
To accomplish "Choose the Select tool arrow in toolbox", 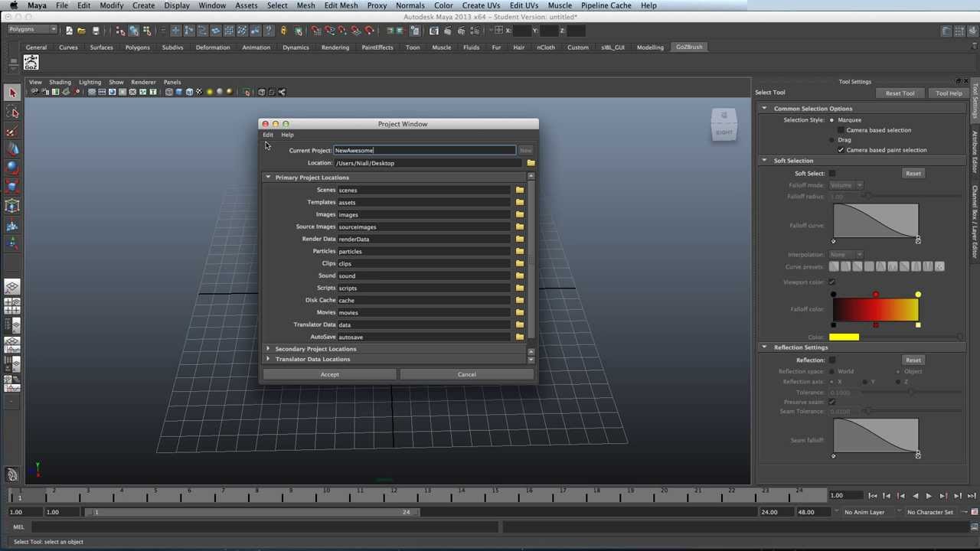I will [x=12, y=93].
